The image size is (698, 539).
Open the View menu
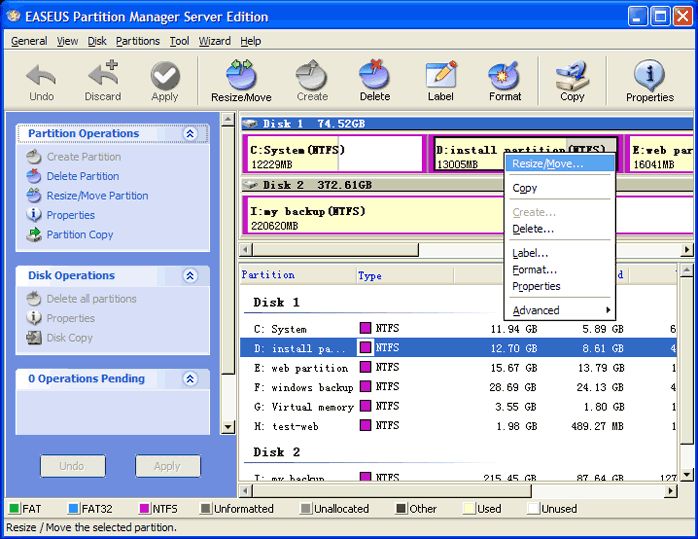click(x=67, y=41)
